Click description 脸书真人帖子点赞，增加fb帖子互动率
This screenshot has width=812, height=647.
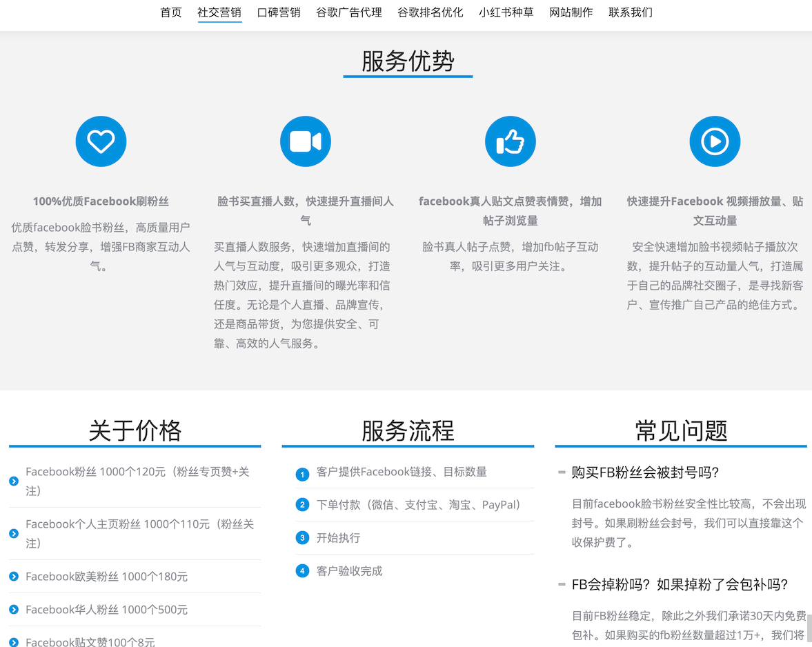510,256
